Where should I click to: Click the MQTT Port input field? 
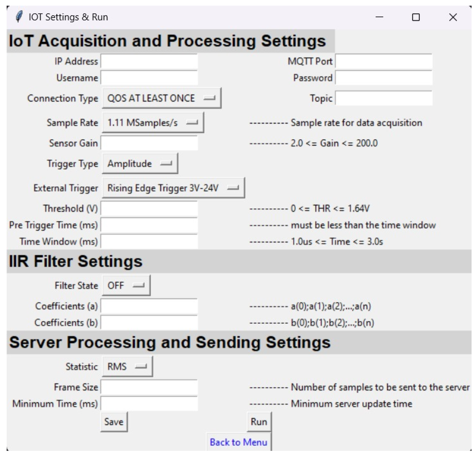click(384, 61)
